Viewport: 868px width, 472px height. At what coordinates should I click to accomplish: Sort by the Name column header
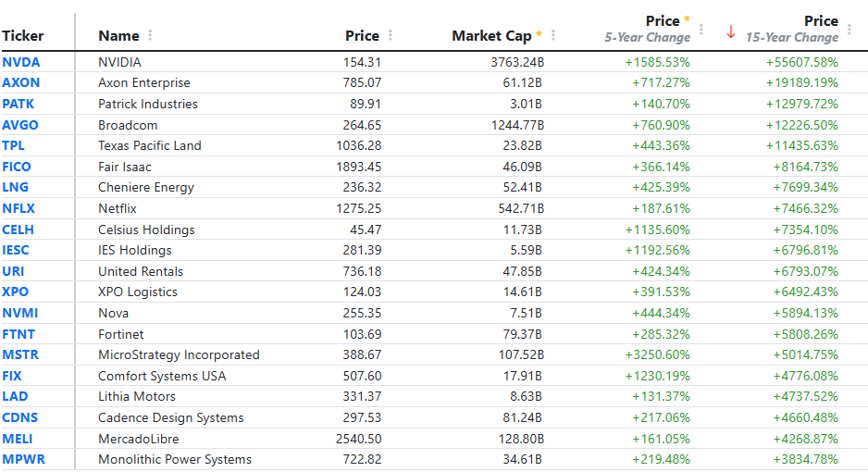pyautogui.click(x=118, y=36)
